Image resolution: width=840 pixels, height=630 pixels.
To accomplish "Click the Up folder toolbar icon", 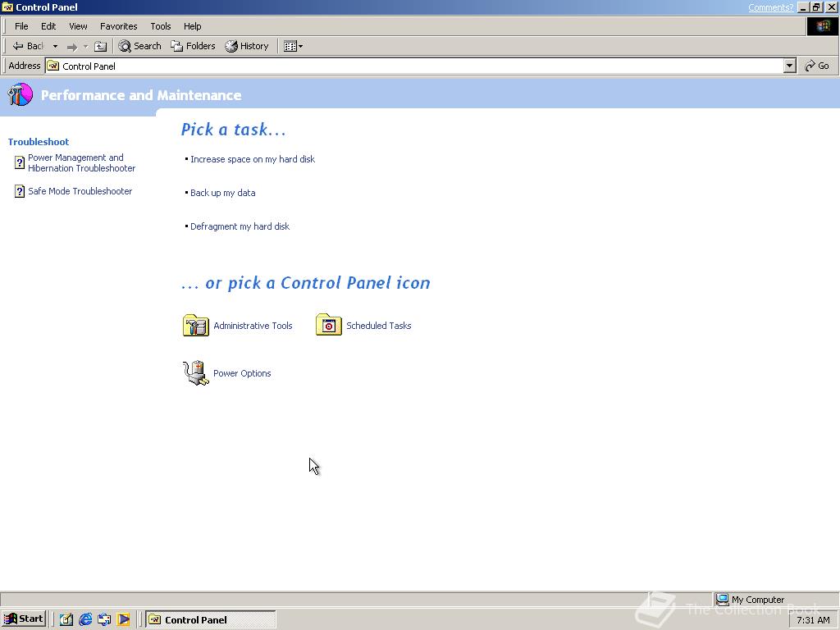I will pyautogui.click(x=100, y=47).
